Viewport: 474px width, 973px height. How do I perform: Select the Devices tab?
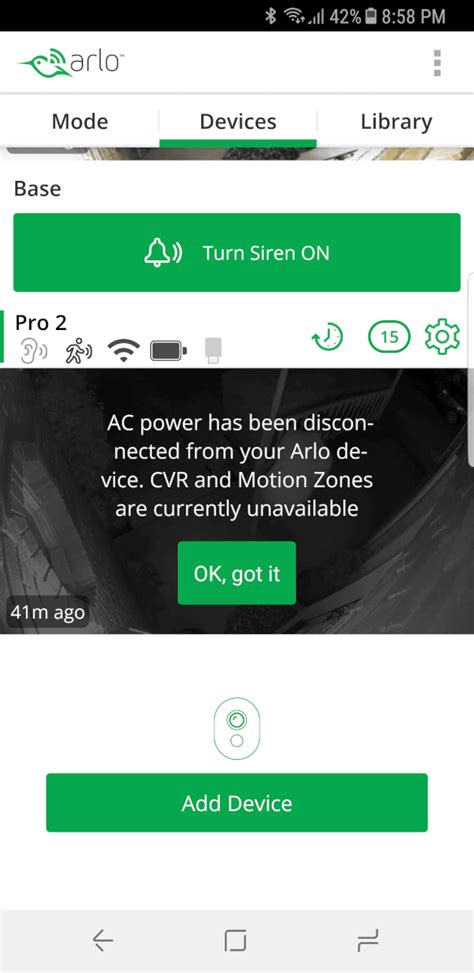point(238,121)
